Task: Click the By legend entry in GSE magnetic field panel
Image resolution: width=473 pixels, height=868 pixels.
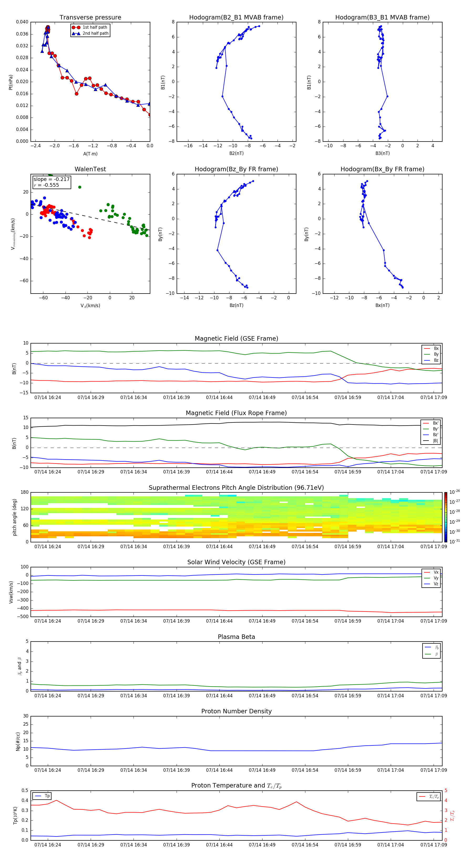Action: (x=431, y=354)
